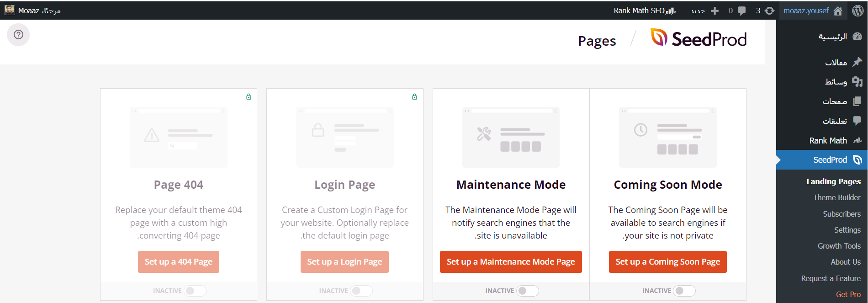Click the pages icon in sidebar

[857, 101]
